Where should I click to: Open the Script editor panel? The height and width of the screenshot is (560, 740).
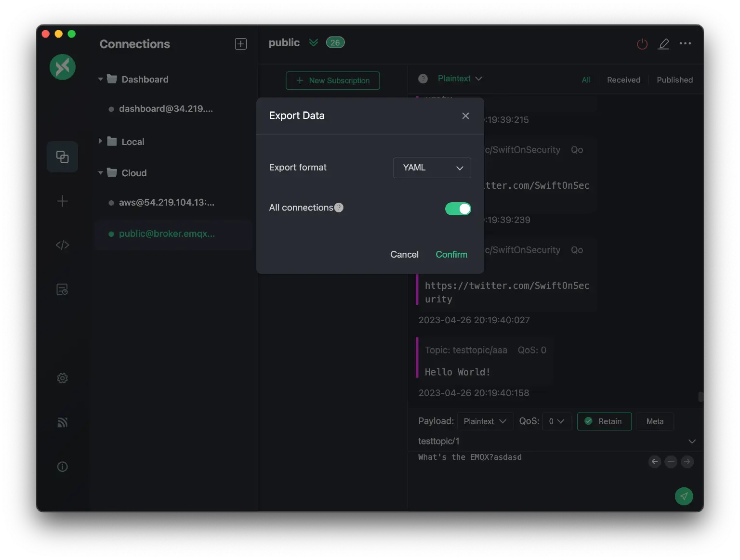click(x=62, y=245)
